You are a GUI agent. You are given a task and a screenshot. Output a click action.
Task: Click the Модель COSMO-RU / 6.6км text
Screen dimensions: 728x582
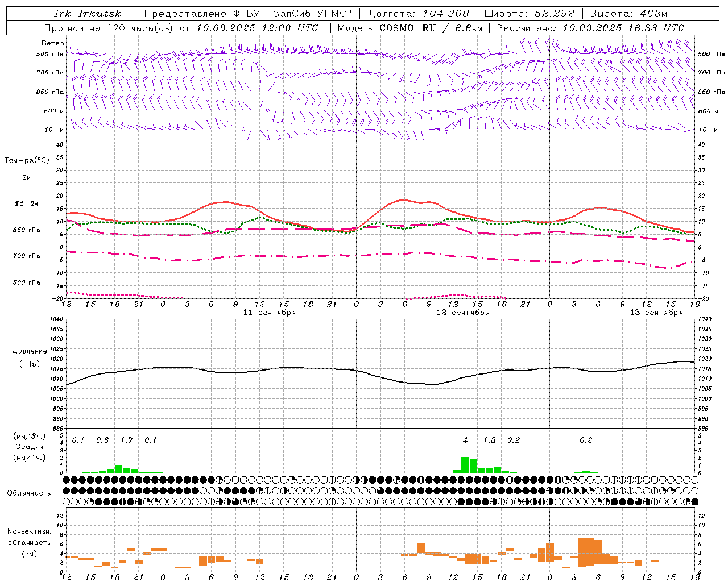click(410, 28)
